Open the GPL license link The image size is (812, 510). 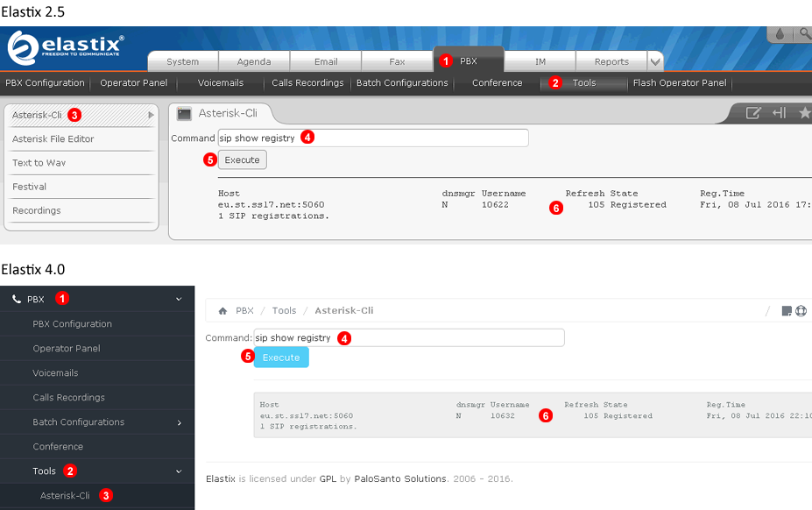pos(328,479)
